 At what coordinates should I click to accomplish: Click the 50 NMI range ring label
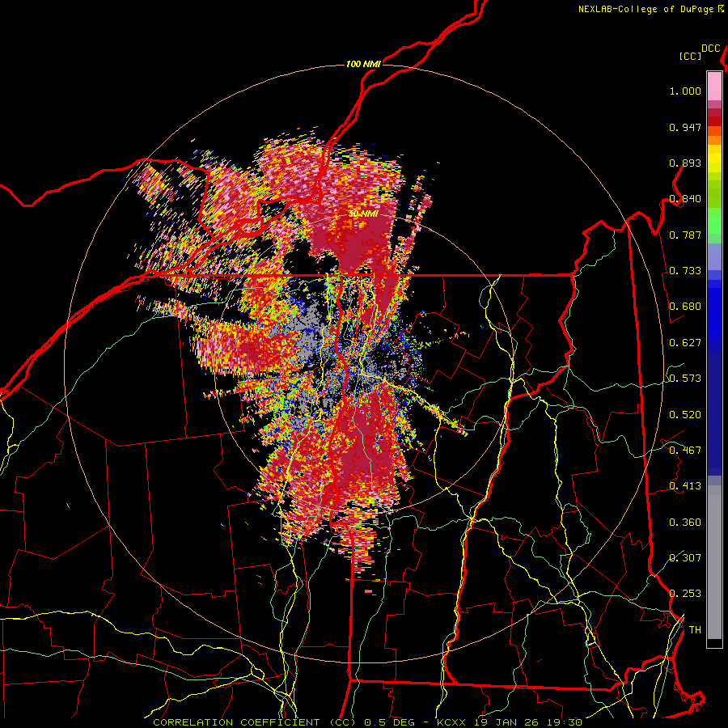click(363, 214)
